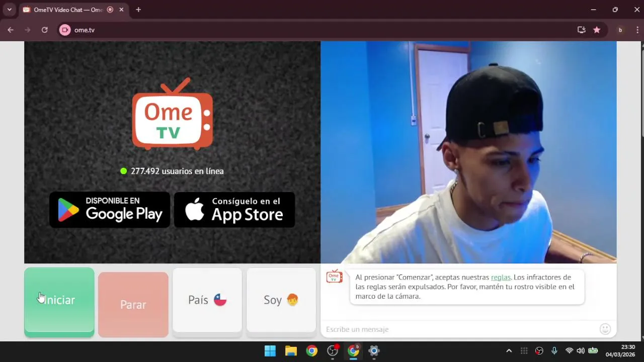Open the Settings gear in the taskbar

point(374,351)
